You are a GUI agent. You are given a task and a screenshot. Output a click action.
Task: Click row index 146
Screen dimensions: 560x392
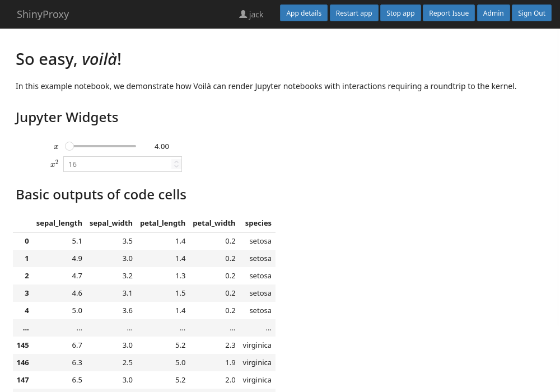(x=23, y=363)
